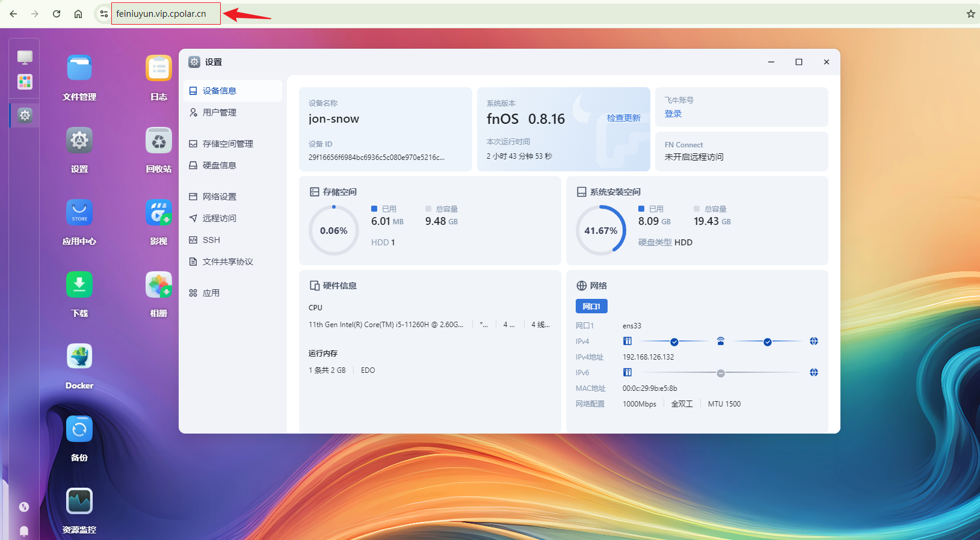Screen dimensions: 980x540
Task: Click the device name jon-snow
Action: [334, 119]
